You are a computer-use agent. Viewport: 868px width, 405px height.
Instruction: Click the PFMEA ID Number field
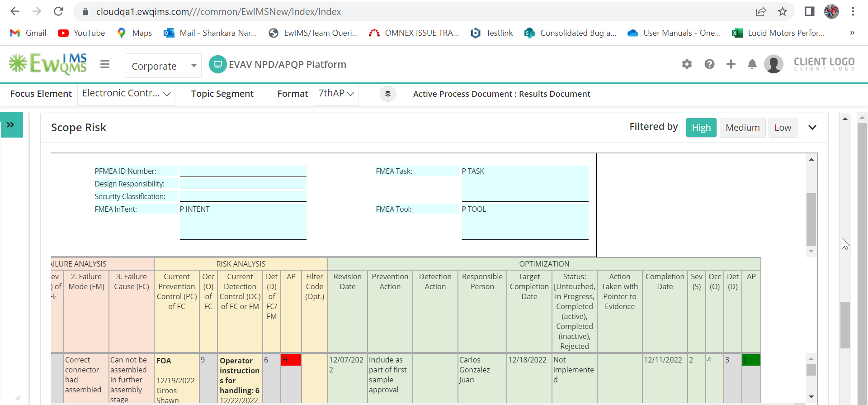(x=243, y=171)
